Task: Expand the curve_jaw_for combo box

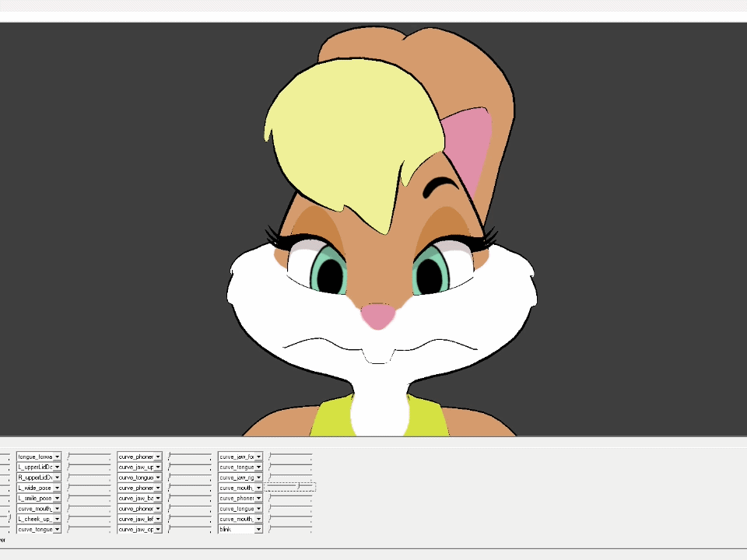Action: pos(240,457)
